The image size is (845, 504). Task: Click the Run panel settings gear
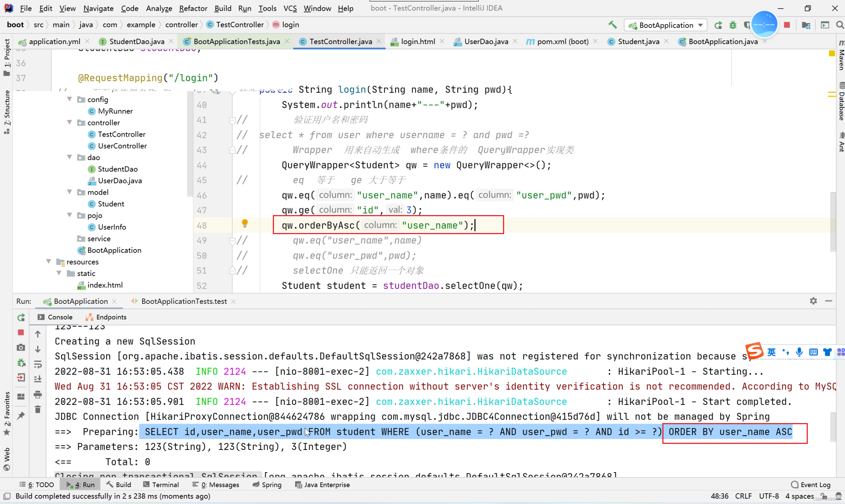pyautogui.click(x=813, y=301)
